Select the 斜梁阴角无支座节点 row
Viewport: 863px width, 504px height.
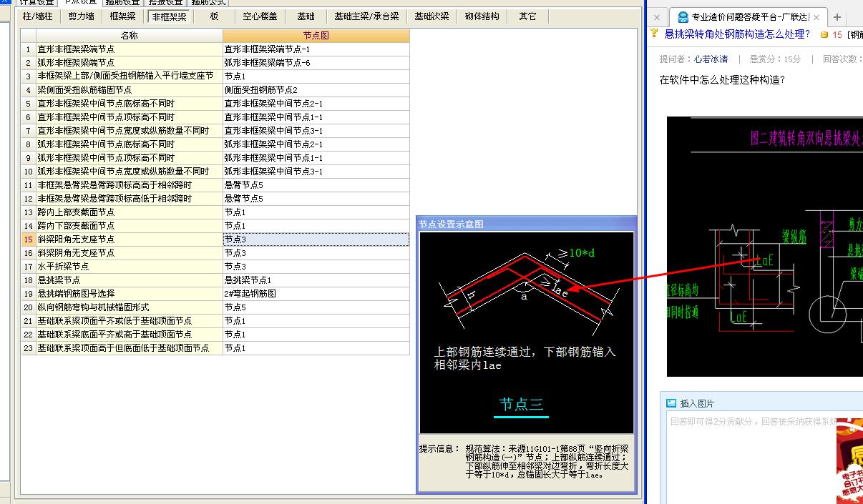click(x=130, y=253)
